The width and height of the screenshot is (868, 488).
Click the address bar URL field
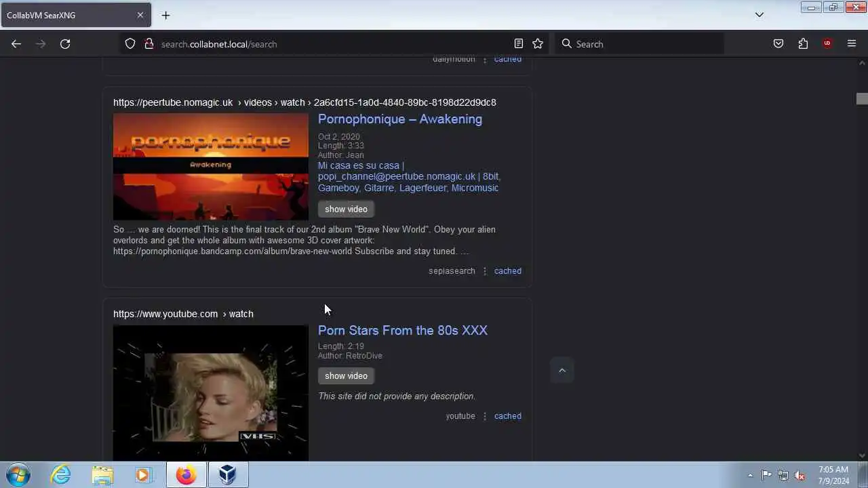pos(332,44)
